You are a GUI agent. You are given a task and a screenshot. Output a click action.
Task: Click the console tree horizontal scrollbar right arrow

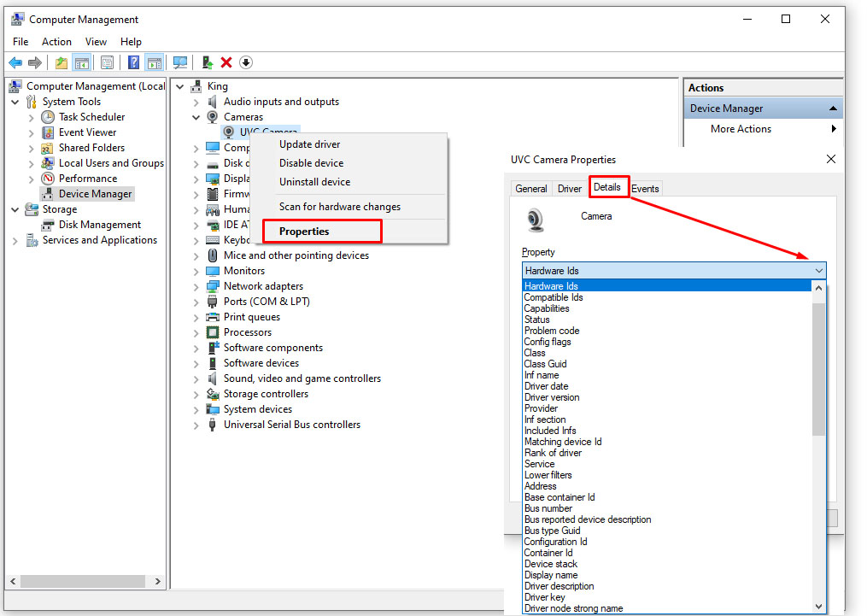coord(157,581)
